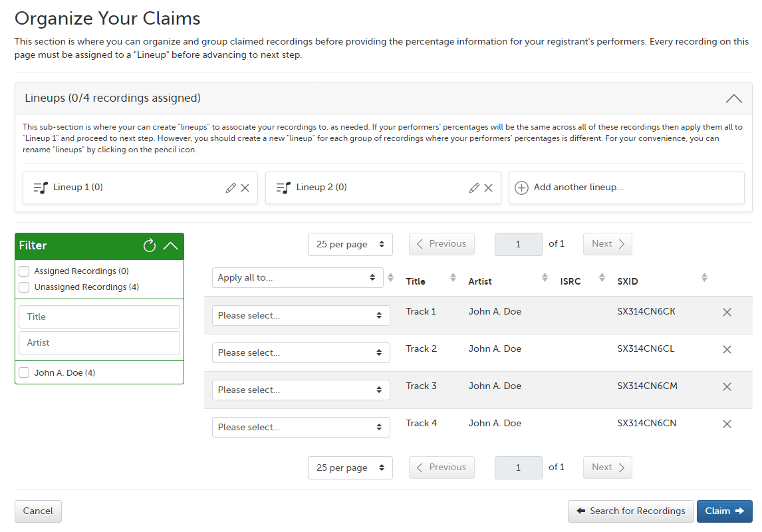Image resolution: width=762 pixels, height=532 pixels.
Task: Select the John A. Doe checkbox
Action: (24, 372)
